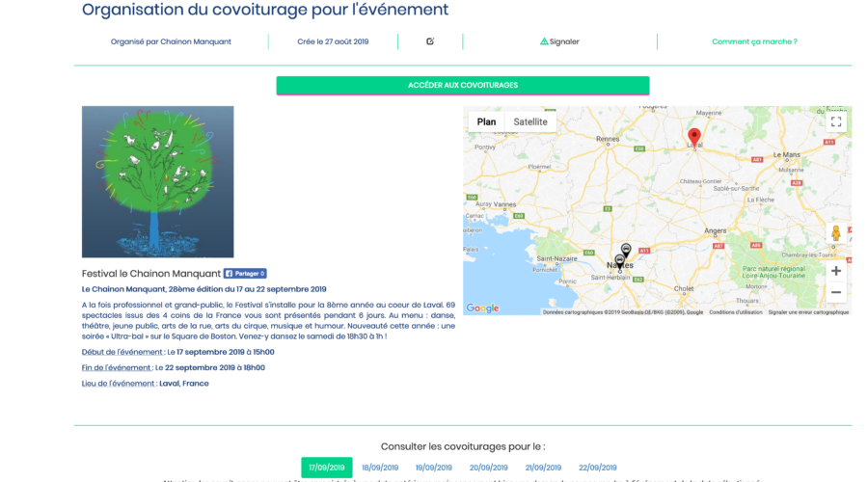This screenshot has width=868, height=482.
Task: Select the 21/09/2019 date tab
Action: pyautogui.click(x=543, y=468)
